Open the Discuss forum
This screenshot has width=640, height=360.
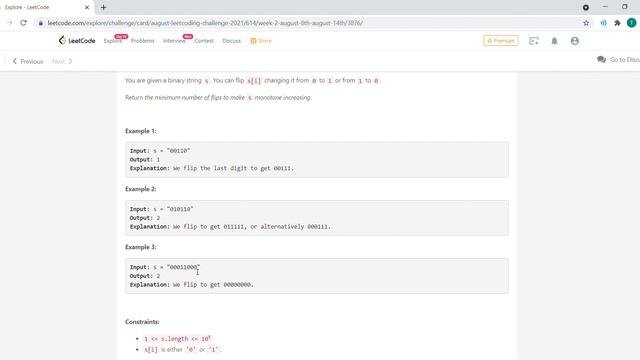pos(231,41)
